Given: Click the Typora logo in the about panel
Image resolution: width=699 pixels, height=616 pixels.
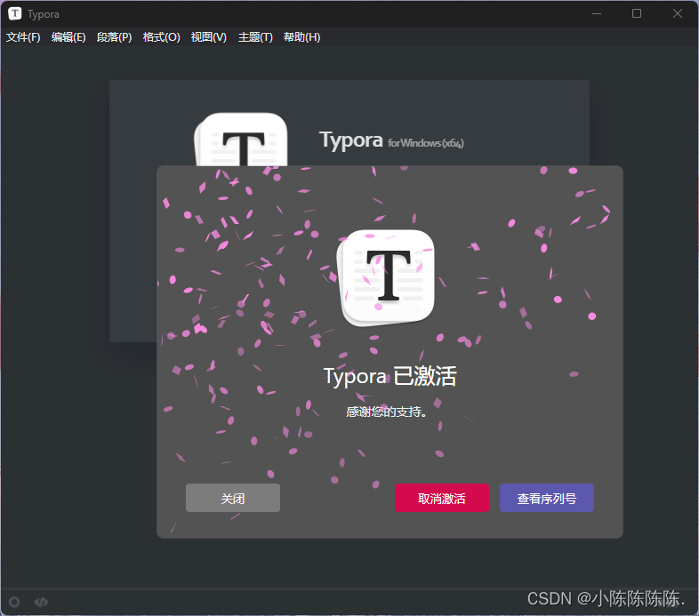Looking at the screenshot, I should click(241, 140).
